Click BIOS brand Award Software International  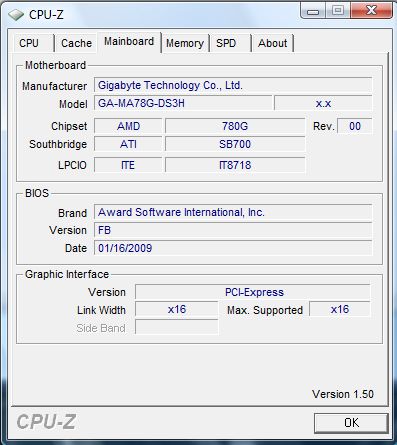(233, 212)
